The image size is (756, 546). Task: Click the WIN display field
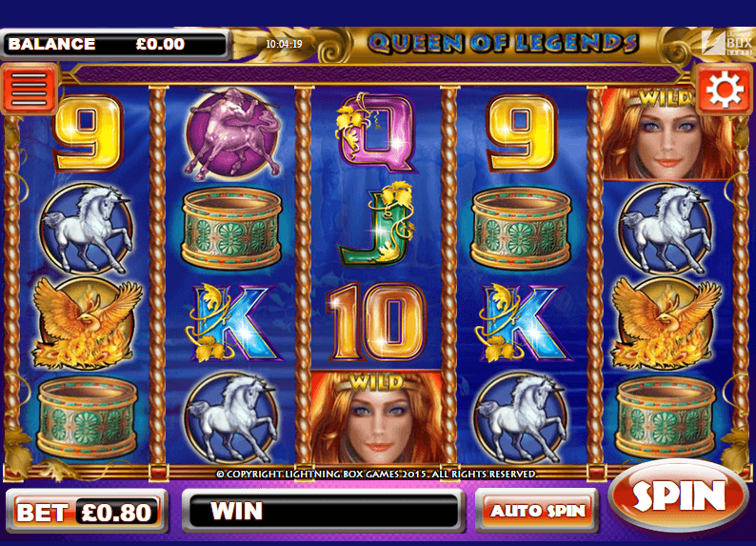pos(323,512)
